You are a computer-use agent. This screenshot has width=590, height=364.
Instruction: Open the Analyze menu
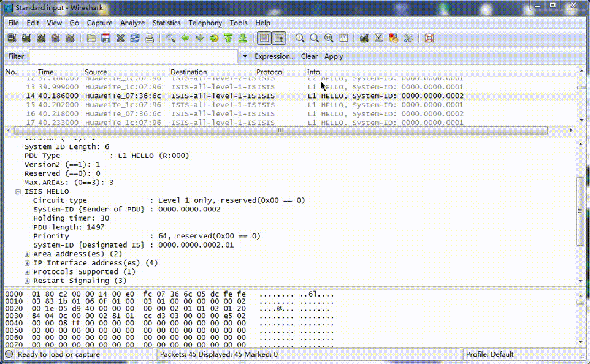(x=132, y=23)
